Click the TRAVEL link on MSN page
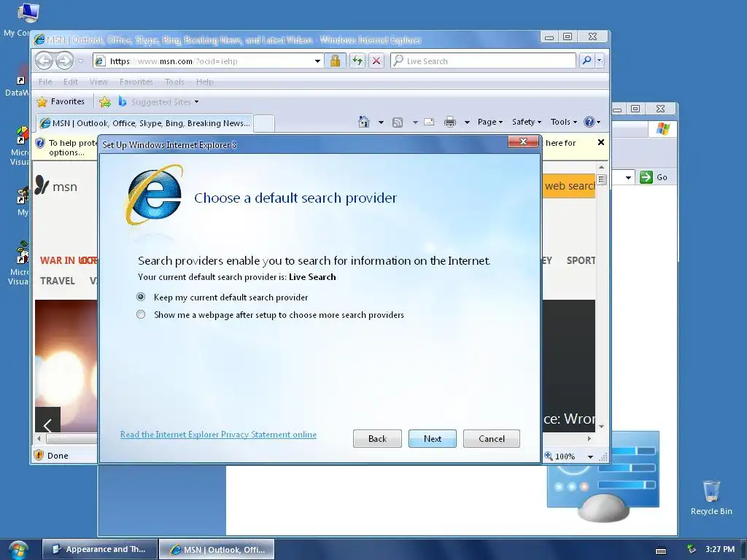 coord(58,281)
